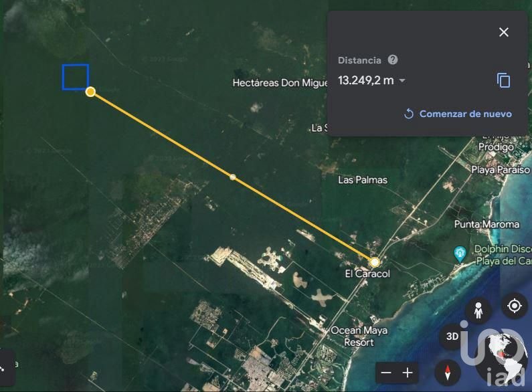
Task: Click the midpoint handle of measurement line
Action: point(232,177)
